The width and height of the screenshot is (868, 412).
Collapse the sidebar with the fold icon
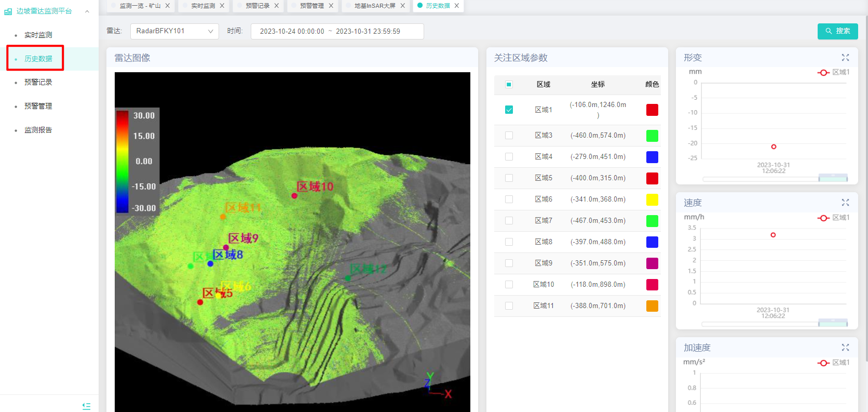point(86,406)
